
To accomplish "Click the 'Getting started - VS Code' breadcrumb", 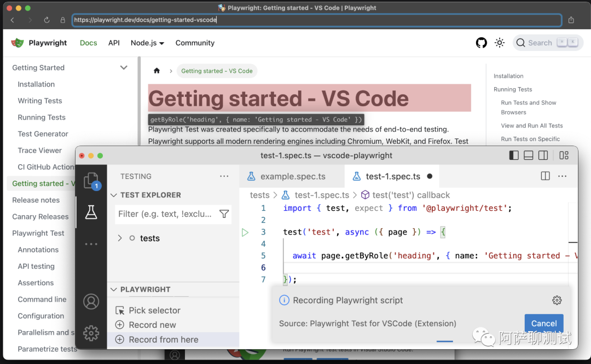I will (217, 71).
